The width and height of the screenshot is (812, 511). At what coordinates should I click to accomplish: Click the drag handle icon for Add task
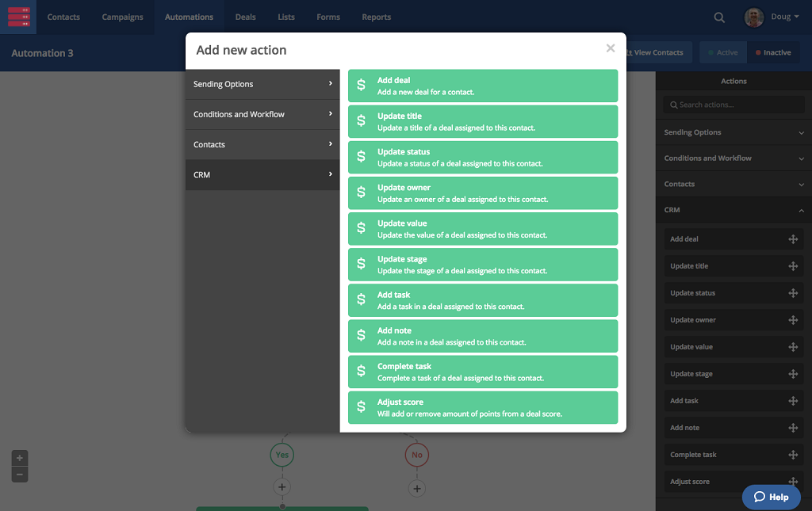click(x=792, y=401)
